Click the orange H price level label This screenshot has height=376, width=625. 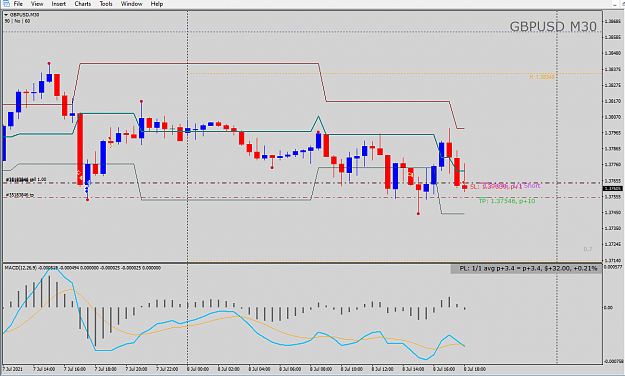[542, 77]
